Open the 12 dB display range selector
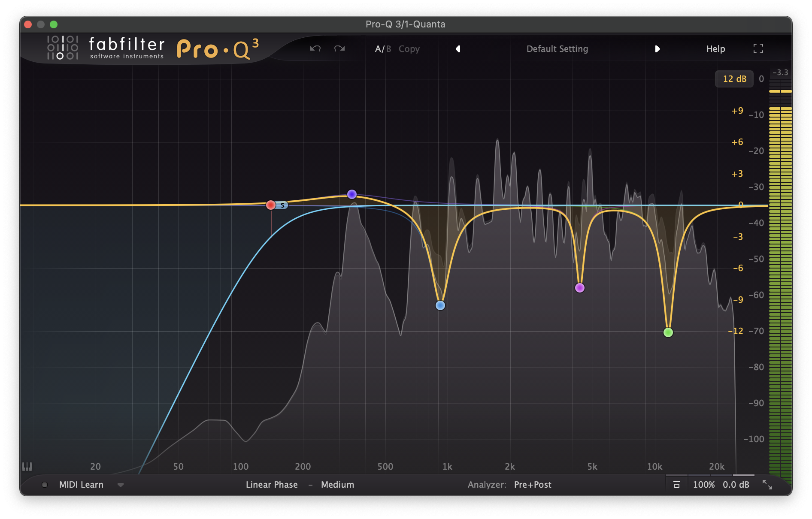The image size is (812, 519). coord(734,79)
